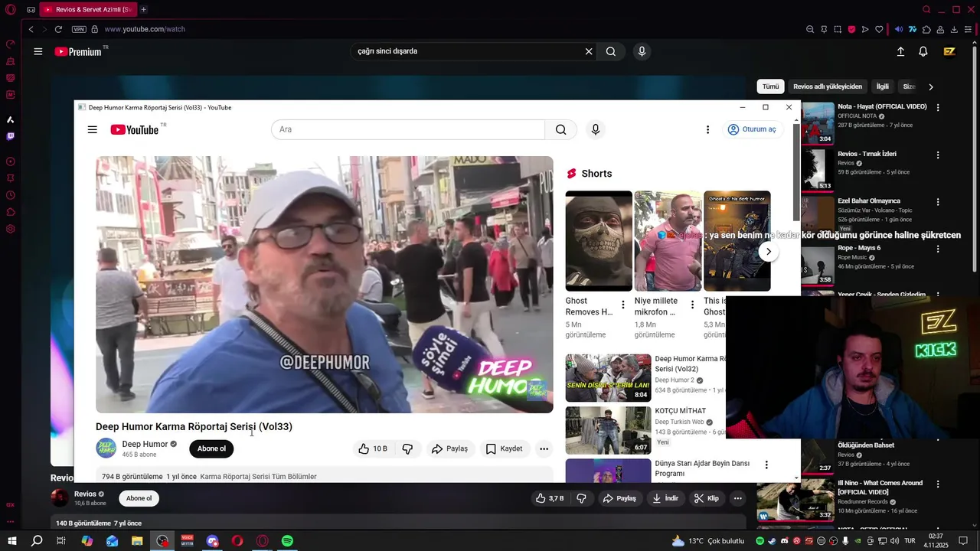Click the Opera snapshot icon in toolbar

838,29
